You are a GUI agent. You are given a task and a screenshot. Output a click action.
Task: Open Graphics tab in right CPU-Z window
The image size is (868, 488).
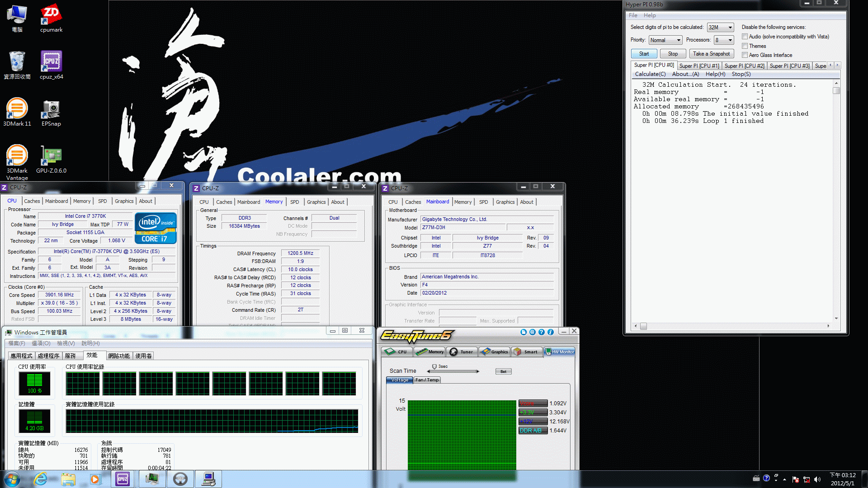[x=505, y=202]
